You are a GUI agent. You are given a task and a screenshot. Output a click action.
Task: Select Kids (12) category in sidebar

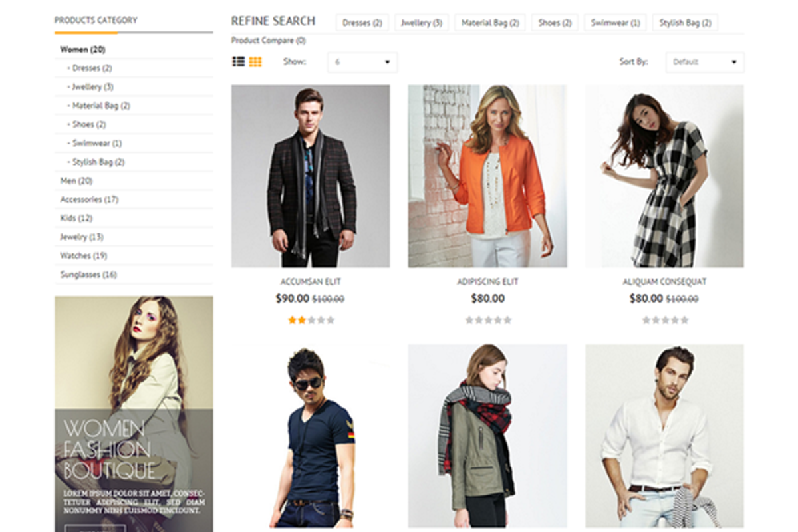click(x=76, y=218)
